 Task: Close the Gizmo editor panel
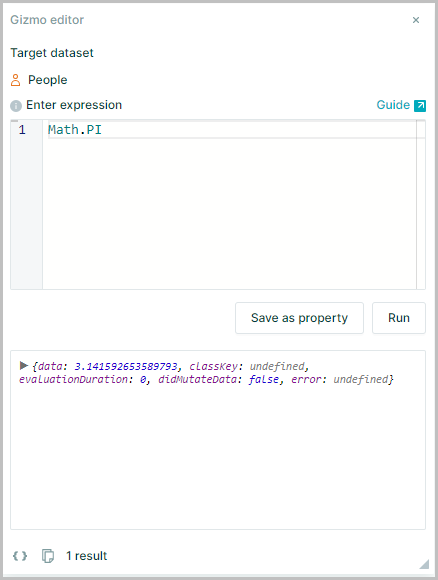[x=416, y=20]
